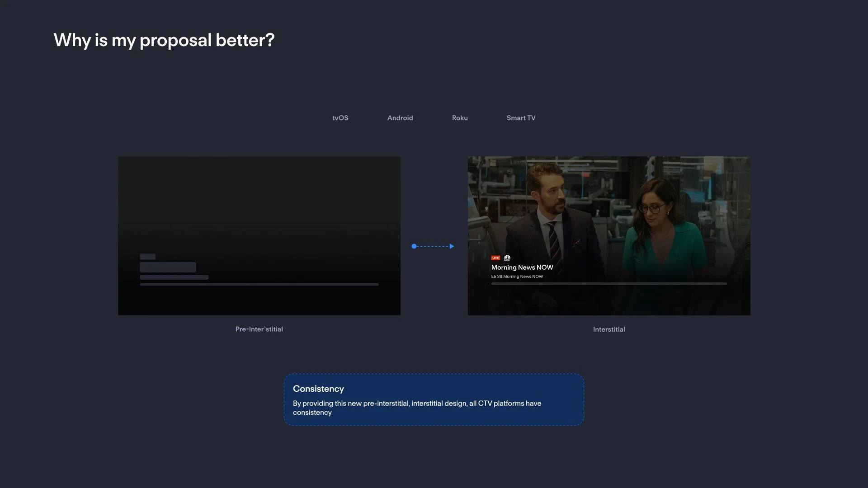The image size is (868, 488).
Task: Select the dark pre-interstitial preview frame
Action: coord(259,203)
